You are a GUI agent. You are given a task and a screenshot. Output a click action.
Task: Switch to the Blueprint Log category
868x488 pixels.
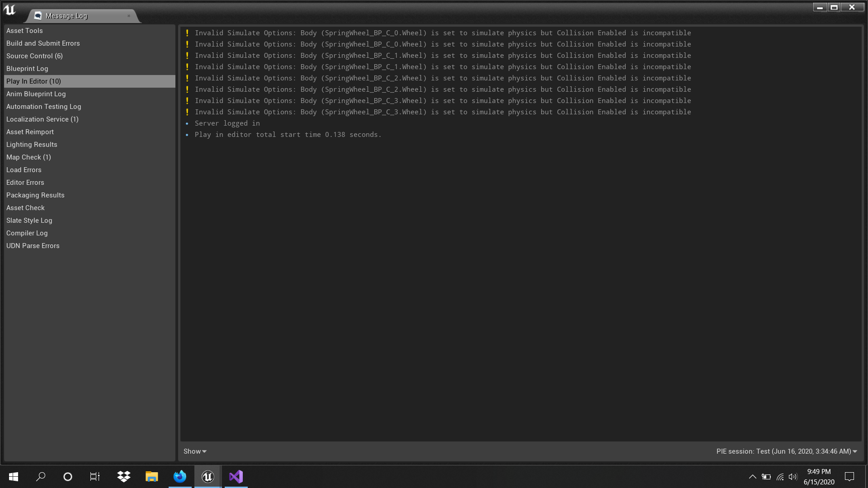point(27,68)
